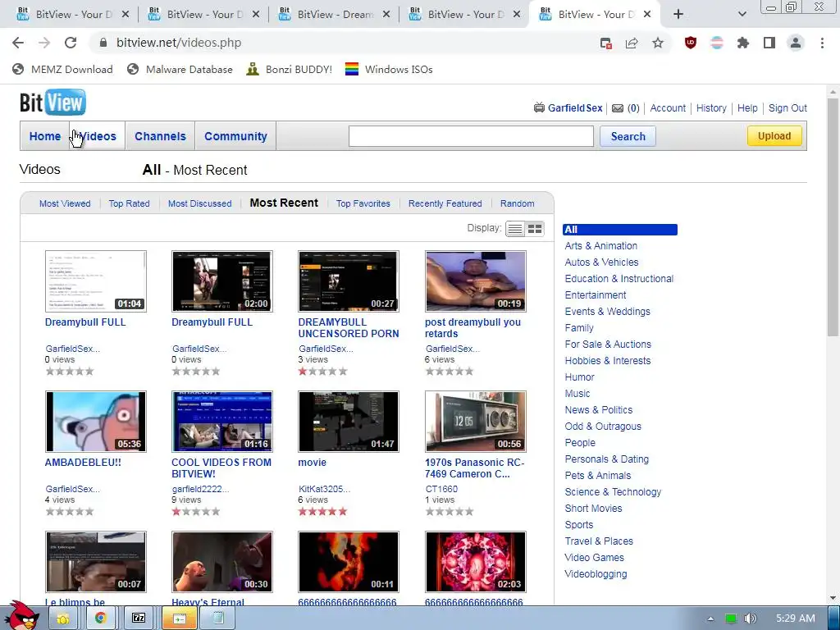Open the Videos navigation tab
Screen dimensions: 840x630
(x=98, y=136)
